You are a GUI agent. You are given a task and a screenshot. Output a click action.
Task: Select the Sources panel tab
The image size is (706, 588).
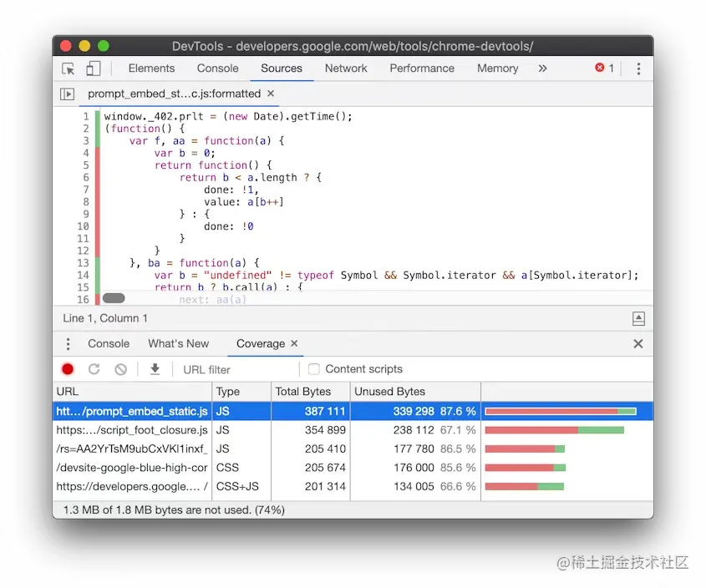tap(282, 68)
